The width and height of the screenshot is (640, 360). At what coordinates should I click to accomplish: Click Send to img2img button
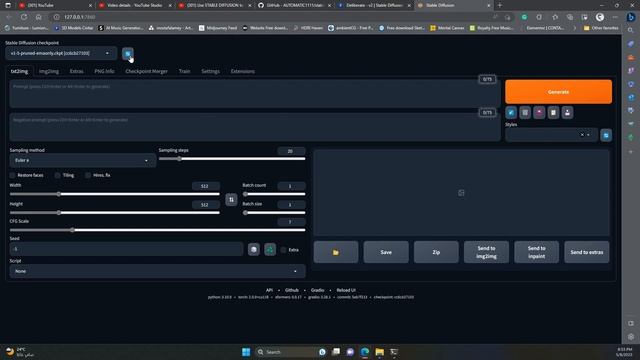click(x=486, y=252)
